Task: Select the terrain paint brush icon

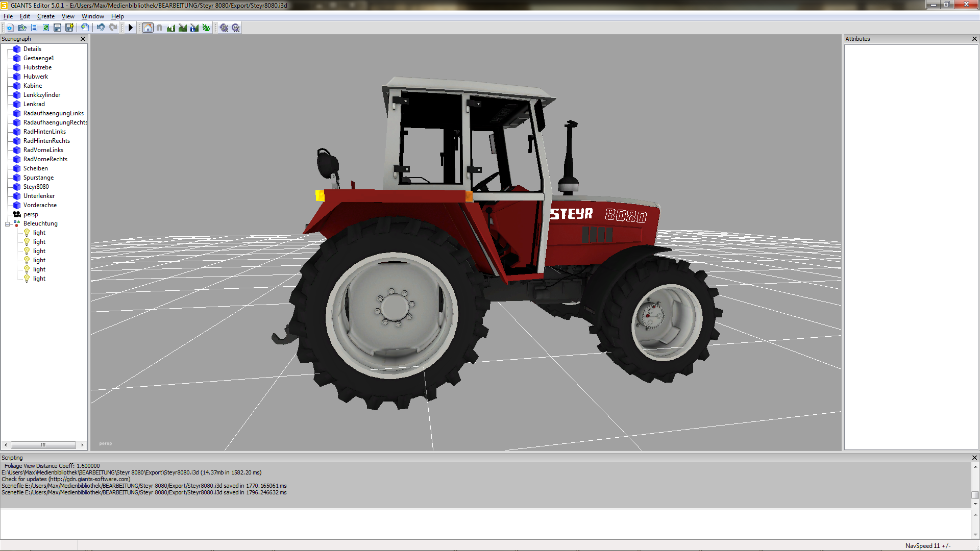Action: tap(183, 28)
